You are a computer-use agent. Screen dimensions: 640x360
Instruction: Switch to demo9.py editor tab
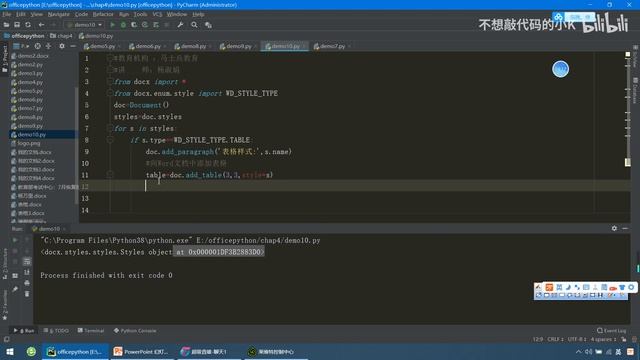(238, 46)
